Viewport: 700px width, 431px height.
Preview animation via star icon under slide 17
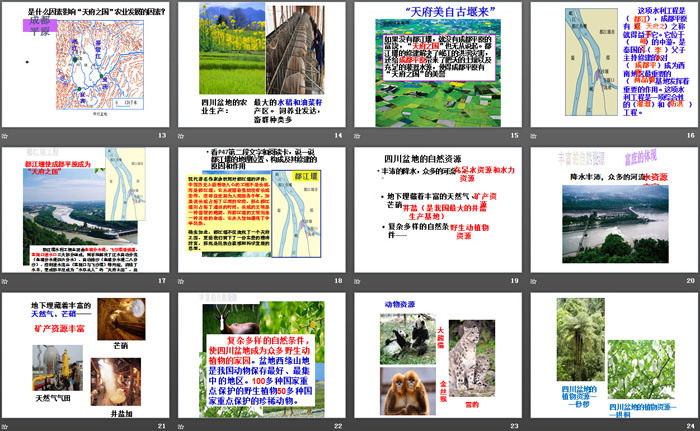(x=5, y=281)
